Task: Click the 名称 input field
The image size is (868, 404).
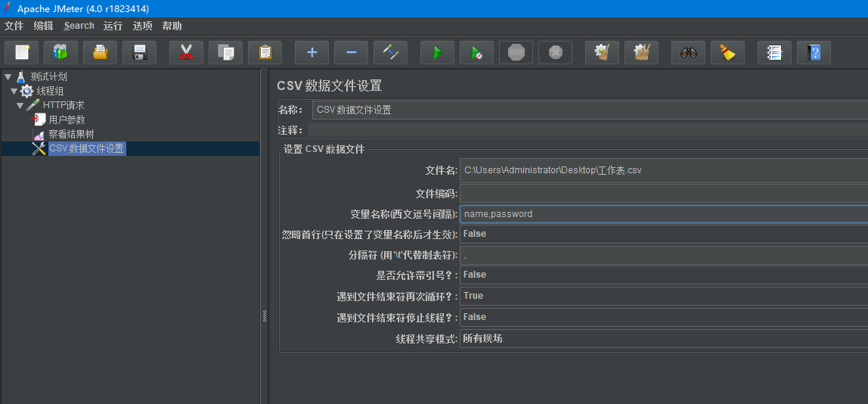Action: pyautogui.click(x=590, y=110)
